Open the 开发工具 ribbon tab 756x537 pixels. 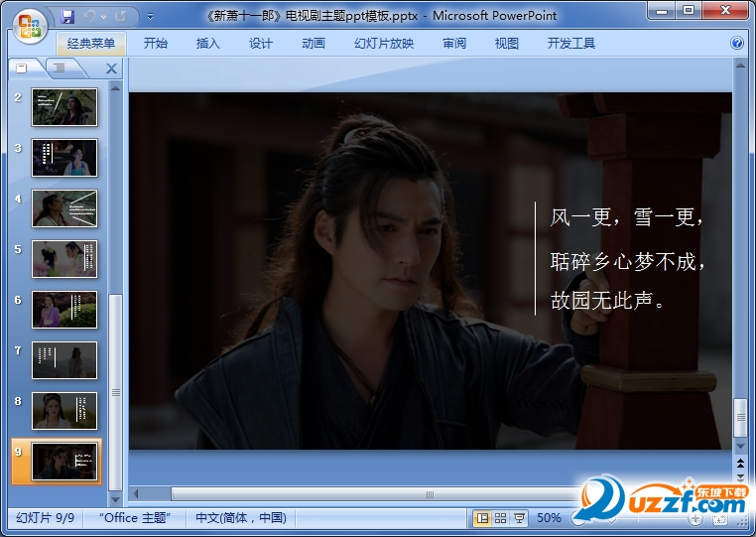tap(570, 44)
